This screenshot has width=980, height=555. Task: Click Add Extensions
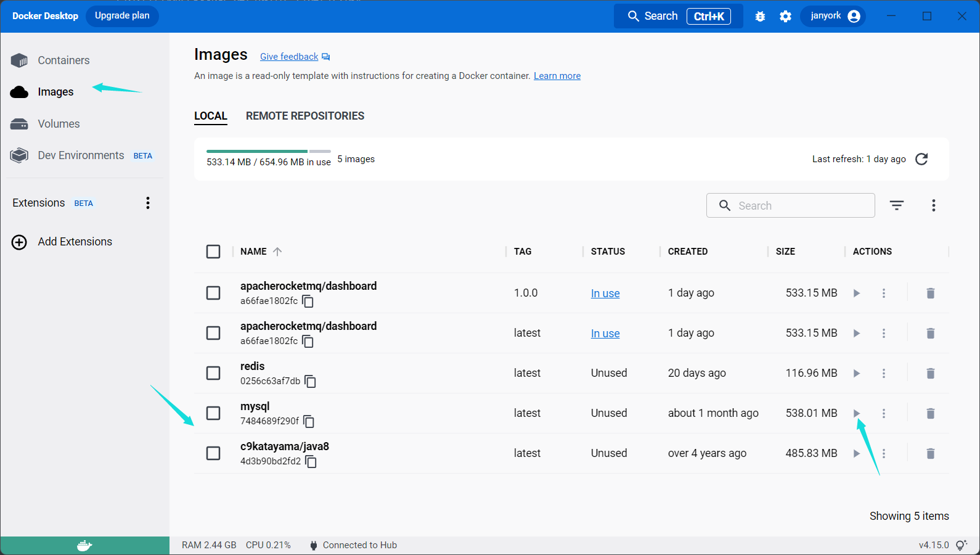point(62,242)
